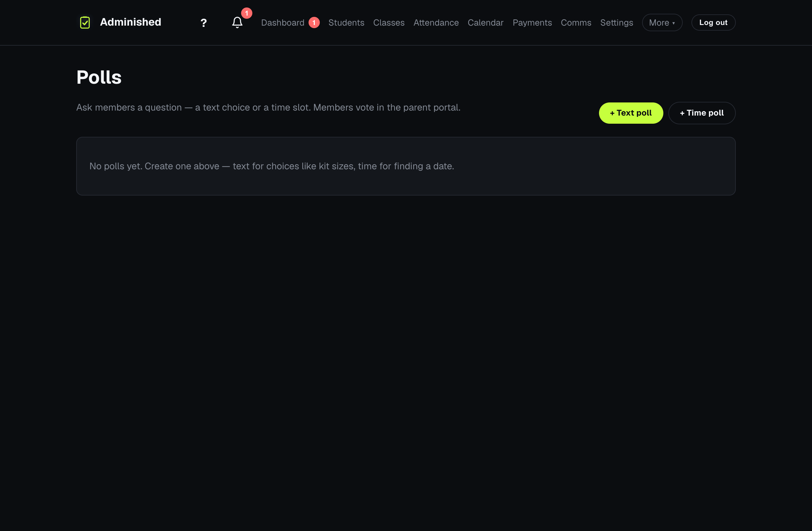Expand the More dropdown menu

point(662,22)
